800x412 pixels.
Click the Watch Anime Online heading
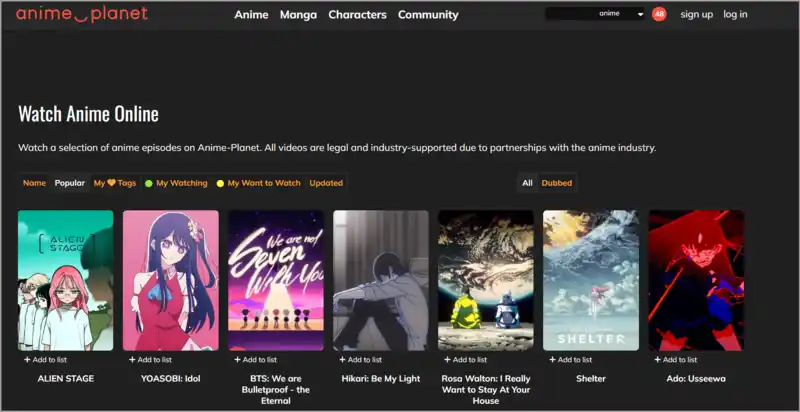tap(88, 114)
